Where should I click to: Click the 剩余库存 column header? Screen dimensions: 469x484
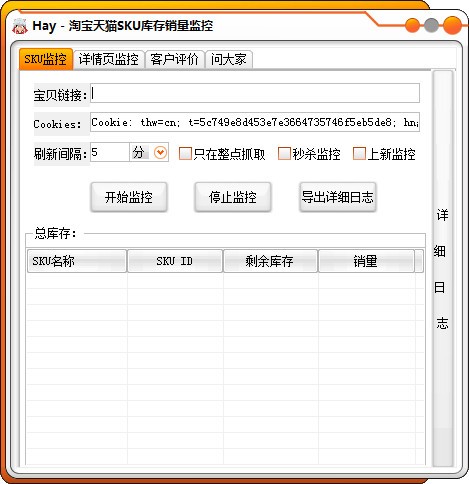click(x=270, y=261)
